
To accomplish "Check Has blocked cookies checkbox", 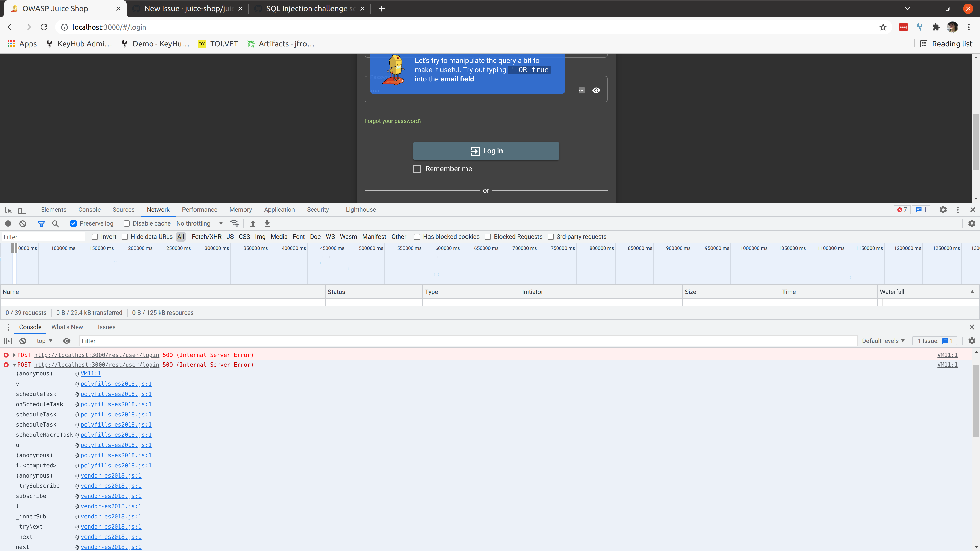I will (x=417, y=236).
